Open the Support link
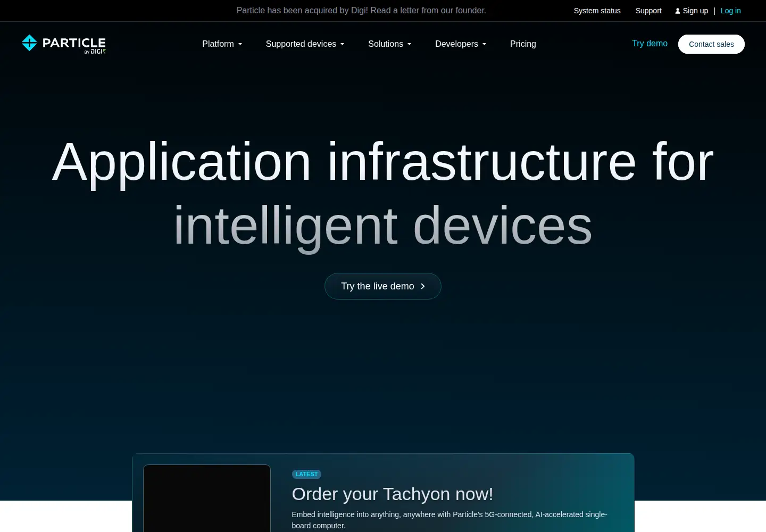 coord(648,11)
